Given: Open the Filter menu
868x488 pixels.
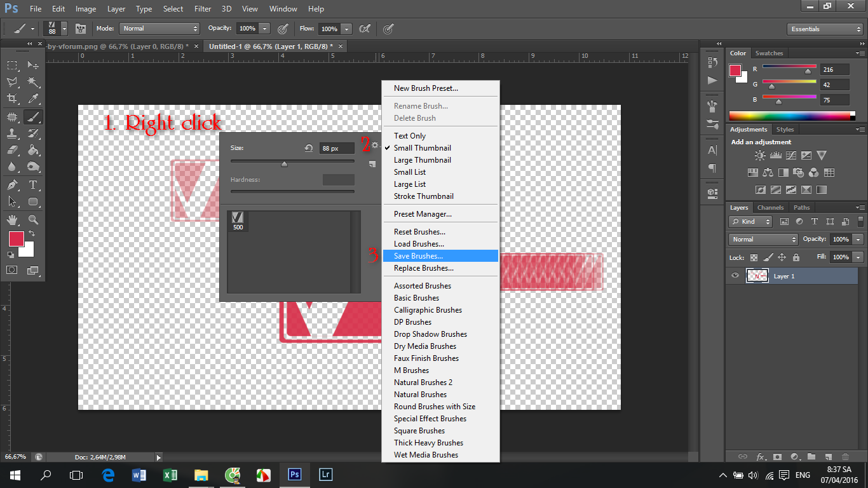Looking at the screenshot, I should pos(203,9).
